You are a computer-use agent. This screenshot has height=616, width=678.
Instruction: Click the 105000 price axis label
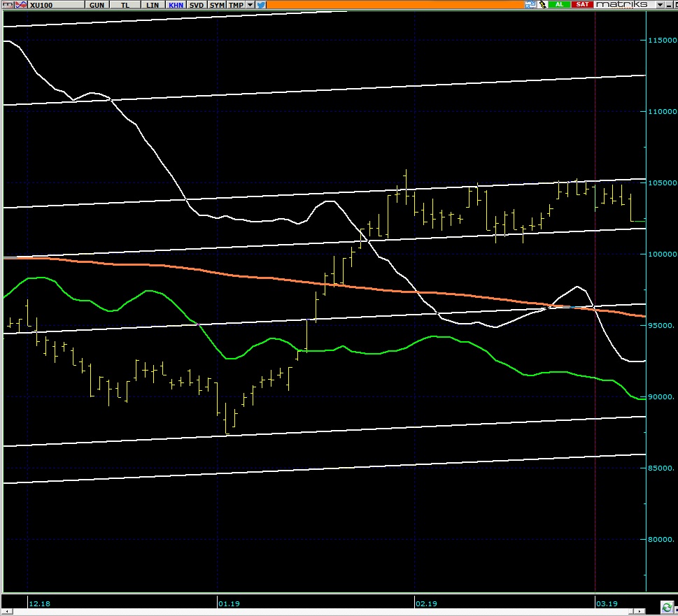(662, 182)
